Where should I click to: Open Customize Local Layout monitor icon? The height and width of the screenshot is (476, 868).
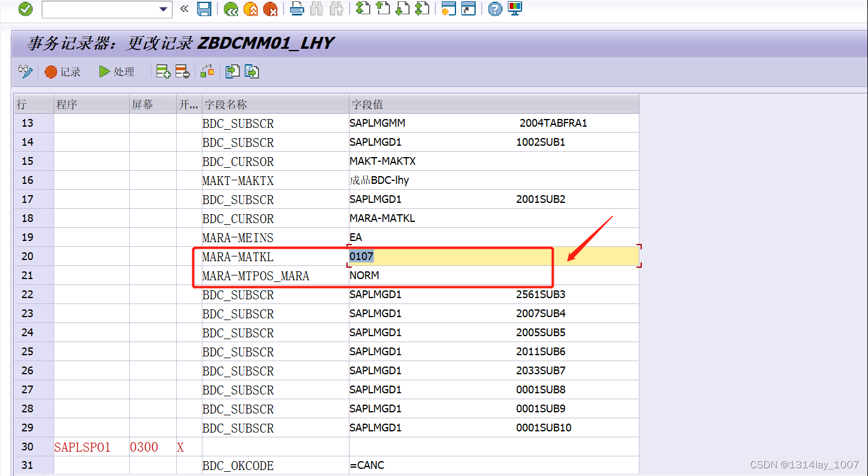click(515, 9)
